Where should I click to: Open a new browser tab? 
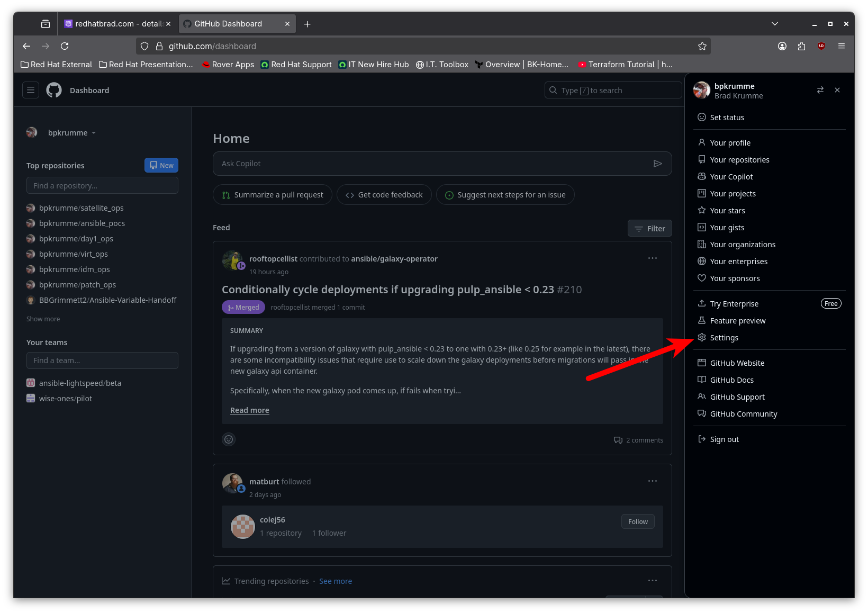pyautogui.click(x=308, y=24)
